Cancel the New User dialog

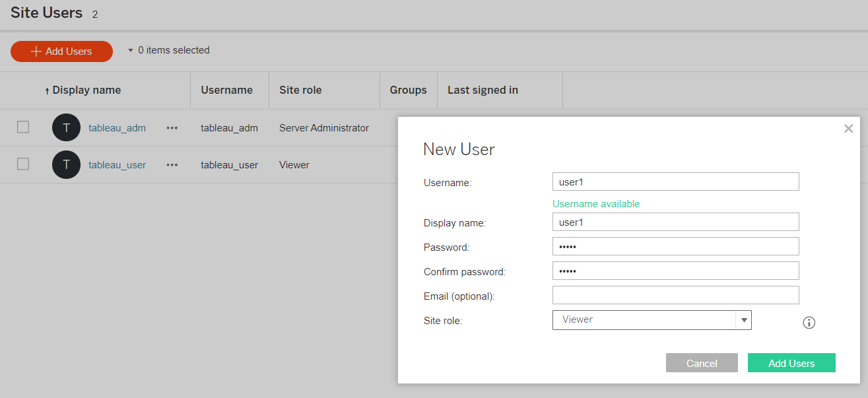click(702, 363)
